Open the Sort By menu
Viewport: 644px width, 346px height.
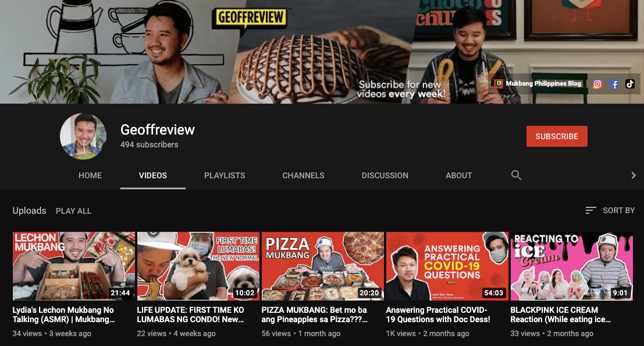[610, 211]
